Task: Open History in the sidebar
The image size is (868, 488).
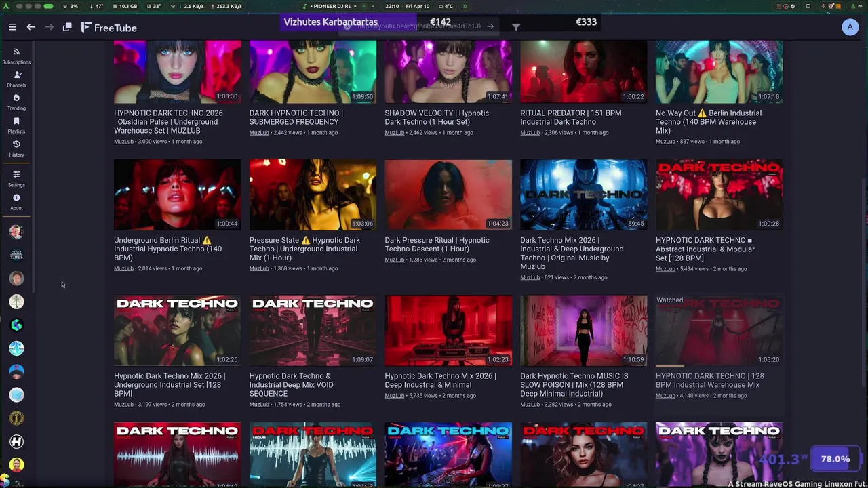Action: point(16,148)
